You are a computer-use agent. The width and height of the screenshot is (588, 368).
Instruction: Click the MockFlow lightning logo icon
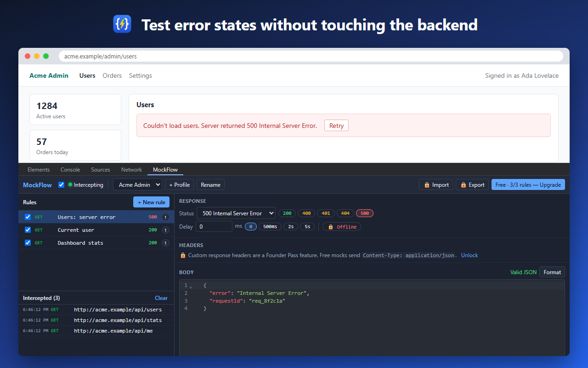pos(122,24)
